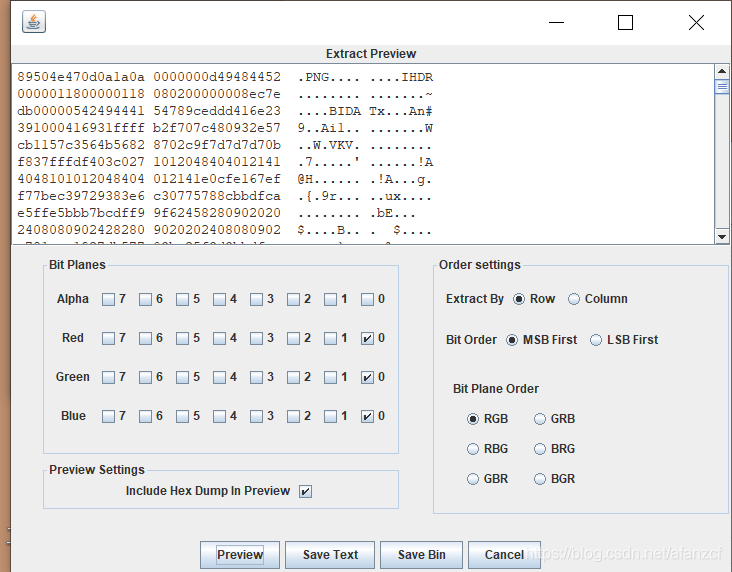The width and height of the screenshot is (732, 572).
Task: Enable Alpha bit plane 7 checkbox
Action: click(108, 299)
